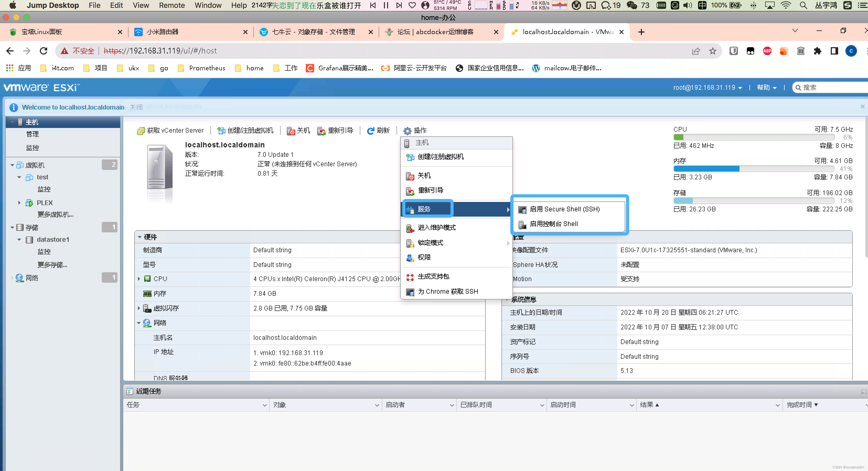
Task: Open root@192.168.31.119 user dropdown
Action: point(708,88)
